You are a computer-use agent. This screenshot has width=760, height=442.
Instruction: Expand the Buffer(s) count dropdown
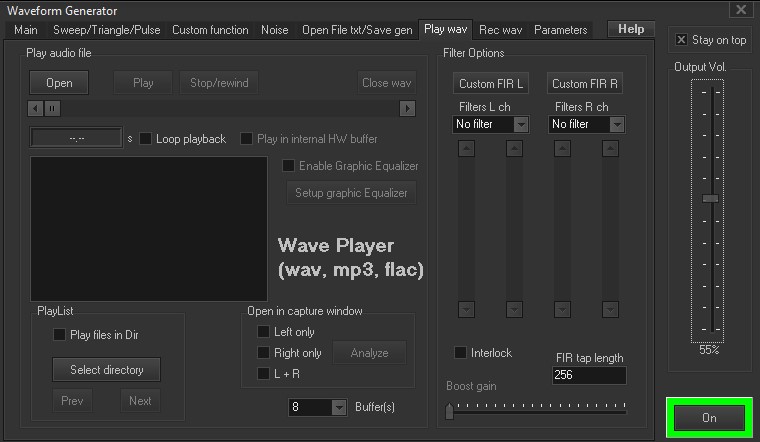click(339, 407)
